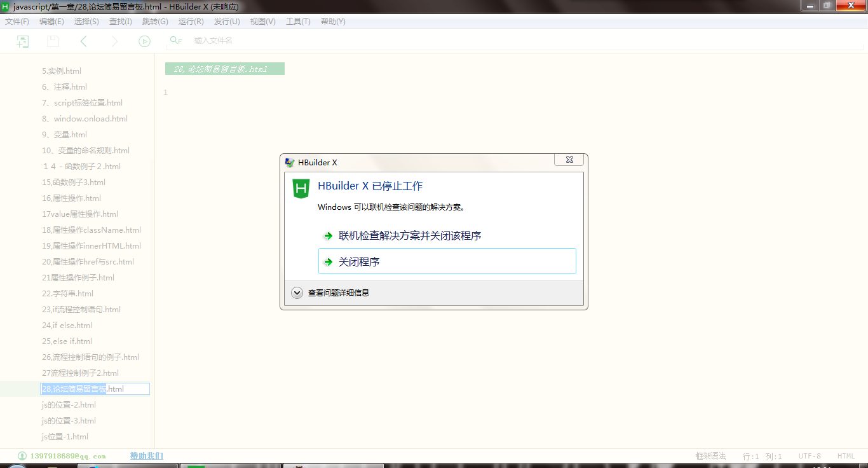This screenshot has height=468, width=868.
Task: Open 21属性操作例子.html
Action: pyautogui.click(x=78, y=278)
